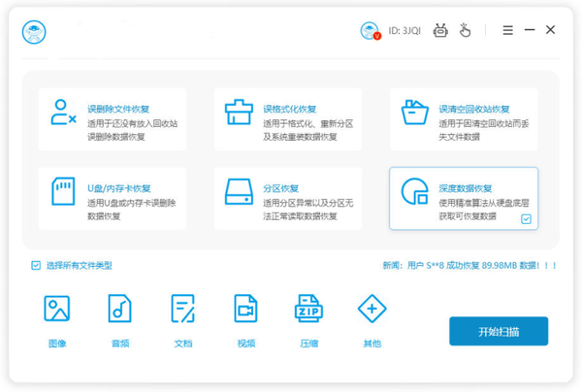
Task: Click description 使用精准算法从硬盘底层
Action: 484,203
